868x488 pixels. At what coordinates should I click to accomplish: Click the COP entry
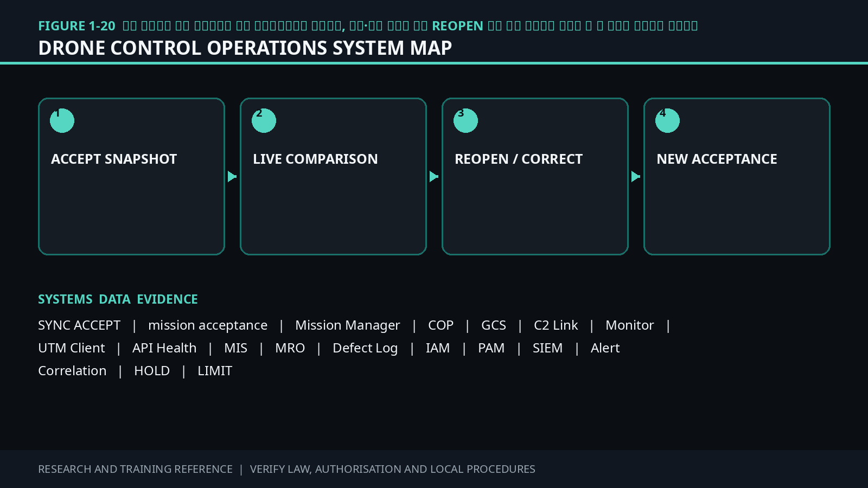(x=441, y=325)
